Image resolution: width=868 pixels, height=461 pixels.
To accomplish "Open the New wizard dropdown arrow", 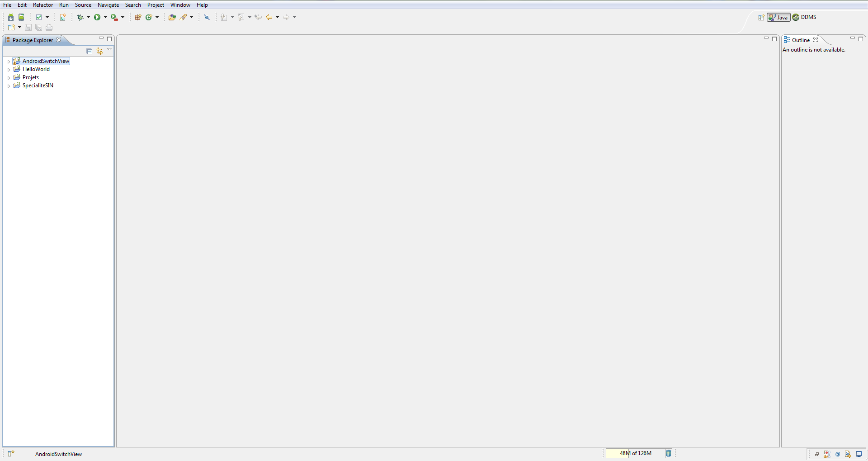I will point(19,28).
